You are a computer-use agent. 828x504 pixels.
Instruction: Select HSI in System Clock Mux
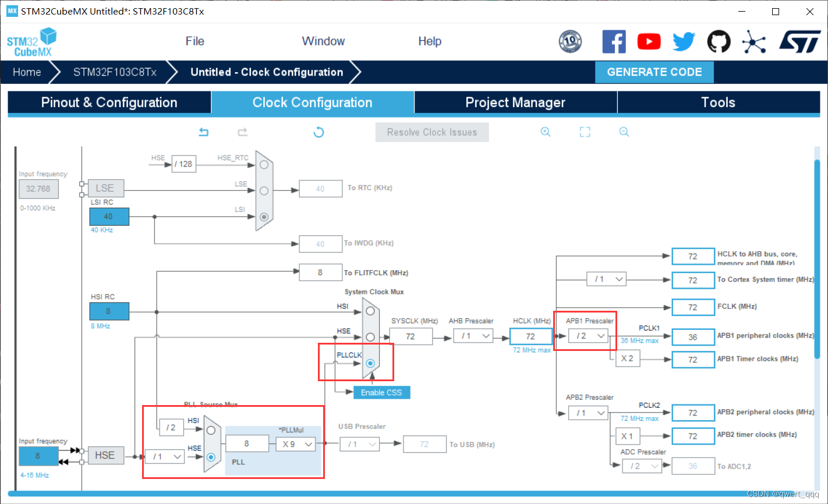[x=370, y=311]
